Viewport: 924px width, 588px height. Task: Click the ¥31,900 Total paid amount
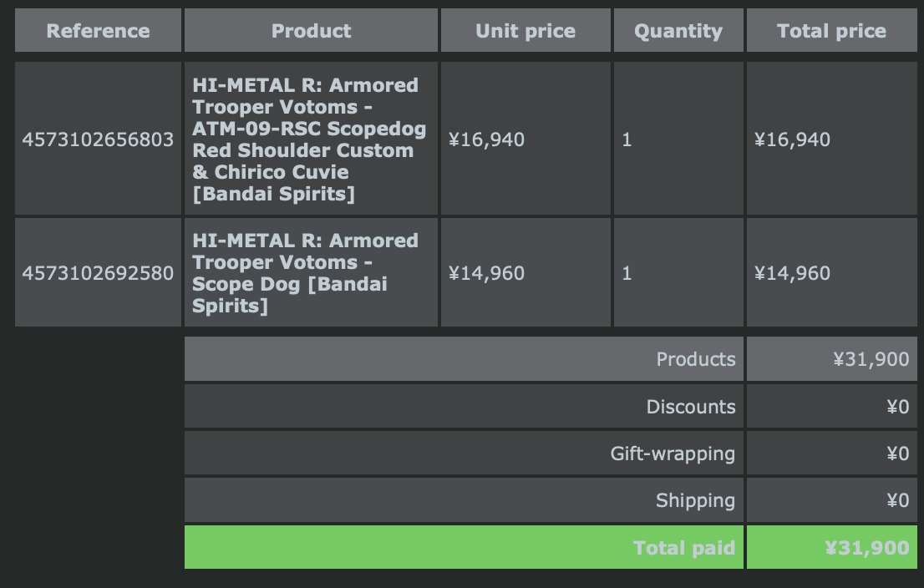[x=866, y=548]
